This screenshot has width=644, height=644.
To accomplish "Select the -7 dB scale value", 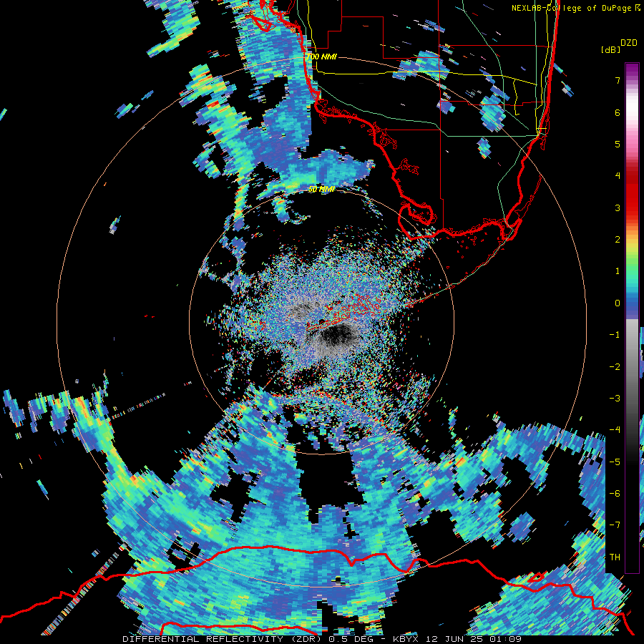I will pyautogui.click(x=615, y=525).
